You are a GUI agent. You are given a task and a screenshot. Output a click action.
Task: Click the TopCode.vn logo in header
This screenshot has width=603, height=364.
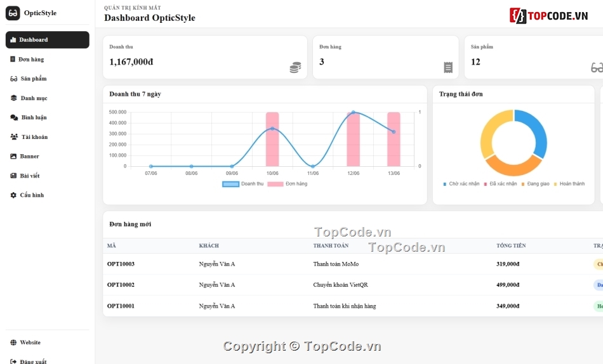coord(549,16)
